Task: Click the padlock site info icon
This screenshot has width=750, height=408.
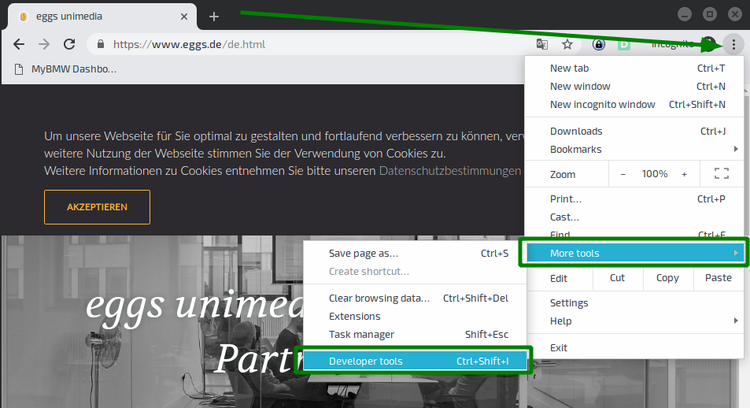Action: [100, 45]
